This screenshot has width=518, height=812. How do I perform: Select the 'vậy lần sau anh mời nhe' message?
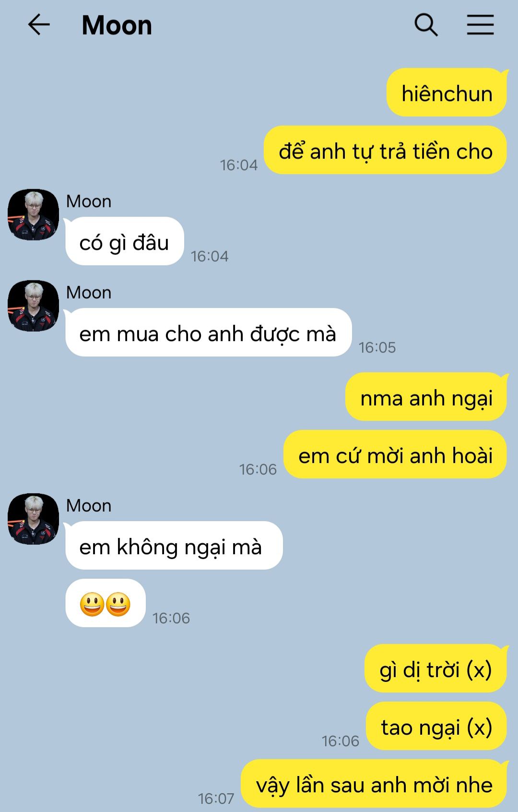(x=374, y=784)
